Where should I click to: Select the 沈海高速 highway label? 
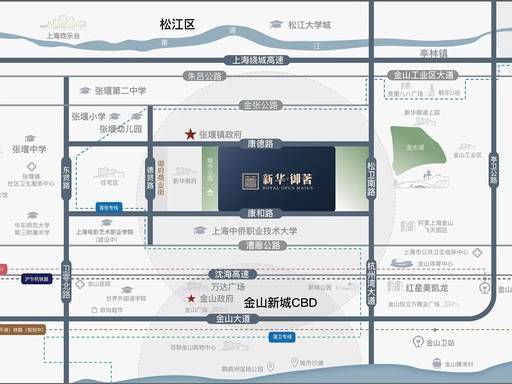pos(232,274)
